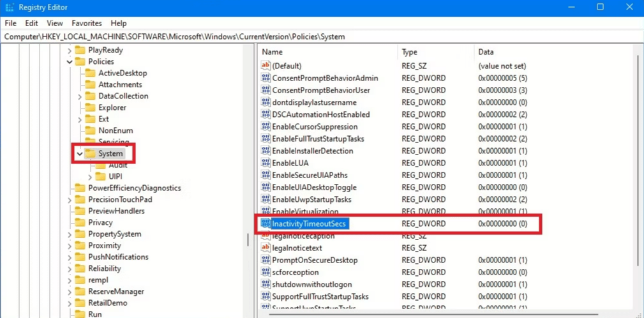The height and width of the screenshot is (318, 644).
Task: Select the Attachments folder icon
Action: pyautogui.click(x=90, y=85)
